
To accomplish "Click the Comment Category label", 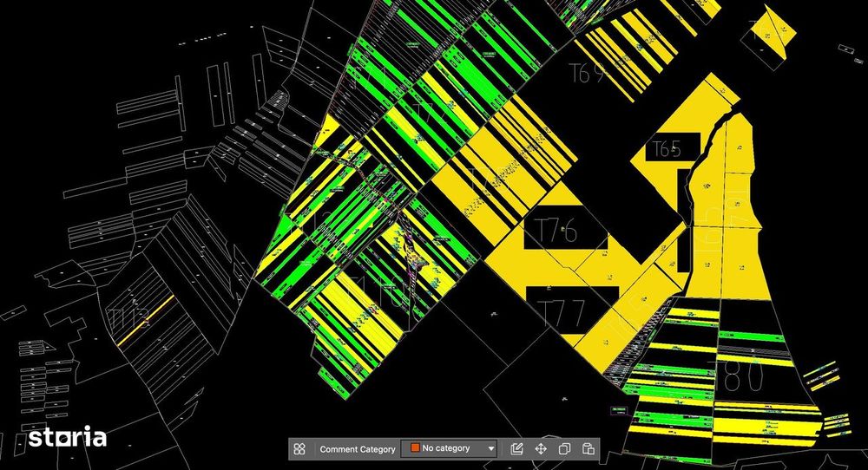I will click(x=358, y=449).
